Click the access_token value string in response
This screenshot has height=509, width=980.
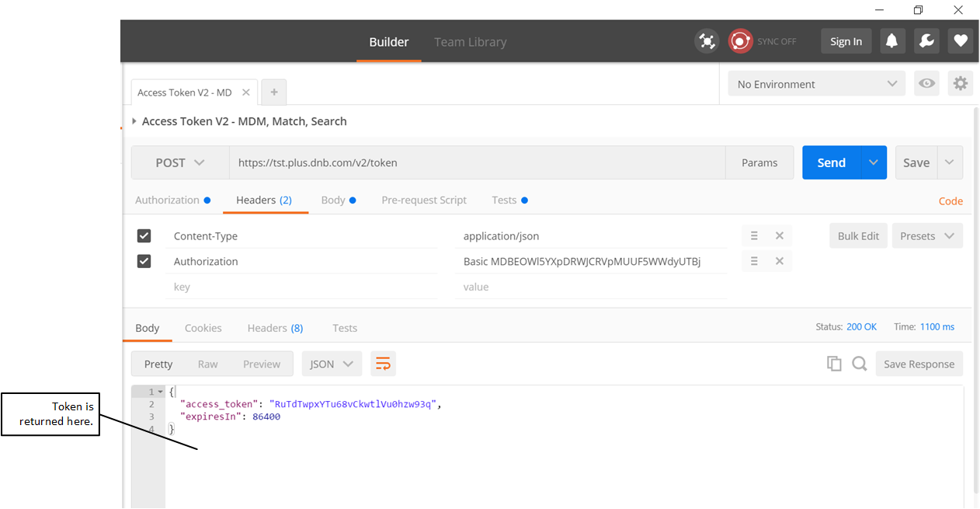pyautogui.click(x=355, y=404)
